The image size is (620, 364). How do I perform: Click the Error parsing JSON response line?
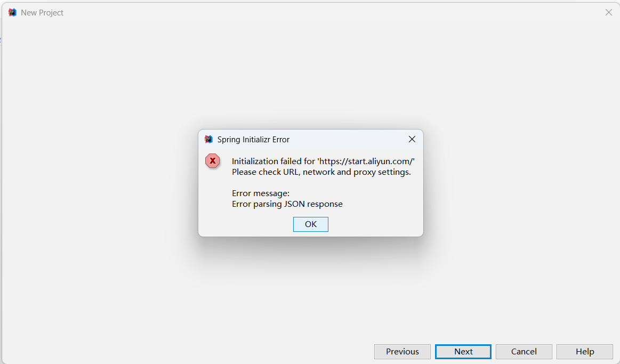point(287,204)
